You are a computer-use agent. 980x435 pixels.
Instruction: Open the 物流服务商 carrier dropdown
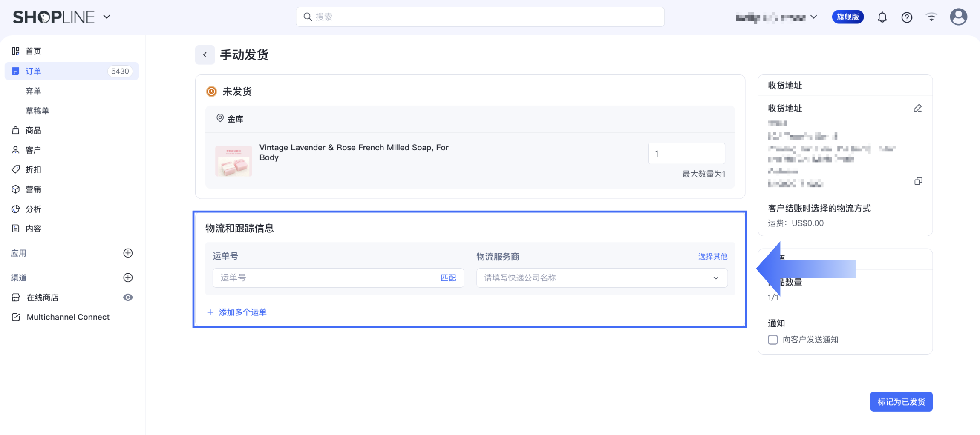click(x=602, y=278)
